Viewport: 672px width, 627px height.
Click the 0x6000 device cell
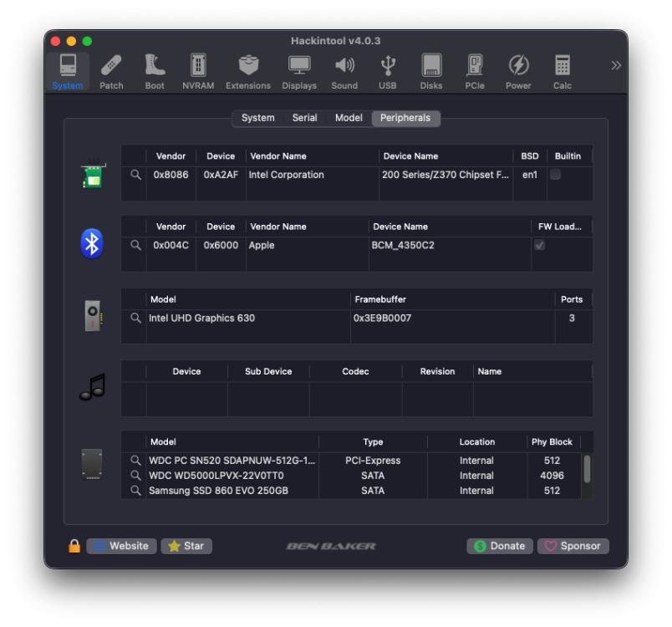point(221,246)
